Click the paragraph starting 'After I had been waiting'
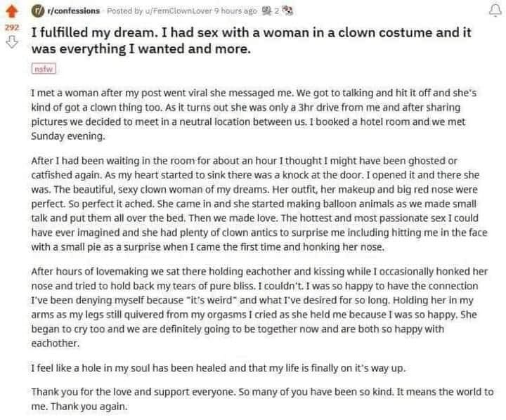This screenshot has width=506, height=420. (259, 204)
